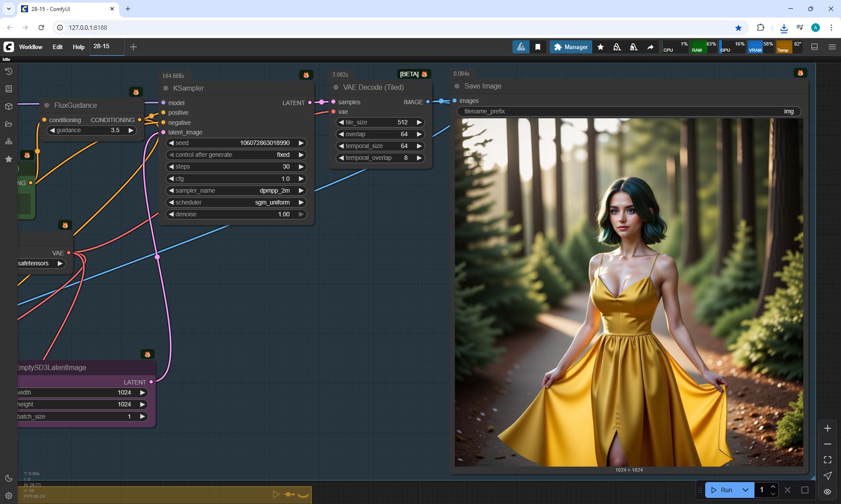Toggle link visibility eye icon
This screenshot has width=841, height=504.
coord(827,492)
